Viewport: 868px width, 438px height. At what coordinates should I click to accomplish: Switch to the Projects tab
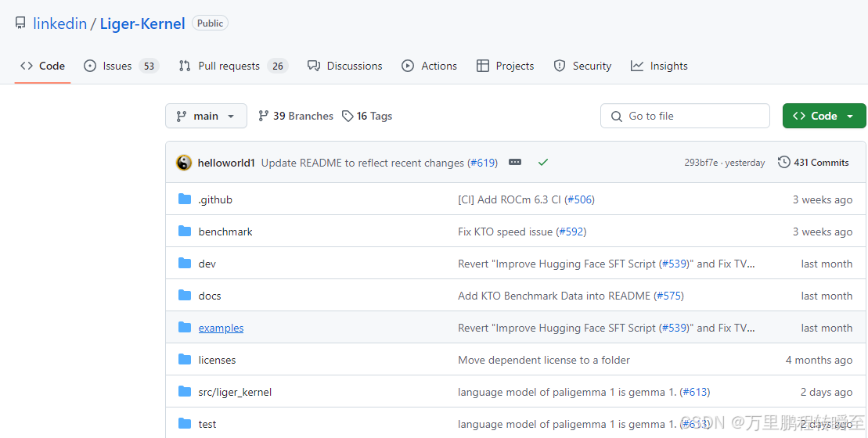tap(506, 66)
